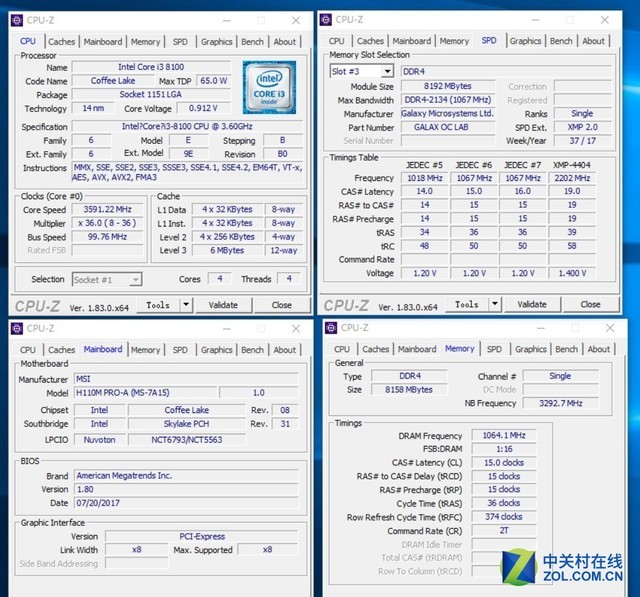The height and width of the screenshot is (597, 640).
Task: Click Tools button in SPD window
Action: tap(467, 304)
